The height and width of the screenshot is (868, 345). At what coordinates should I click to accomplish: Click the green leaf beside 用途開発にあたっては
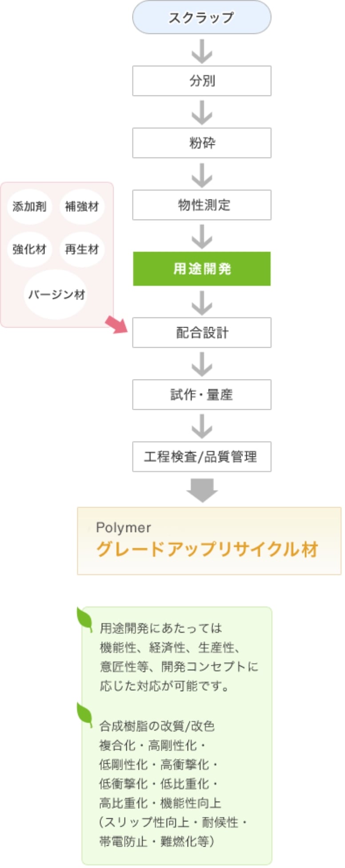click(x=84, y=619)
